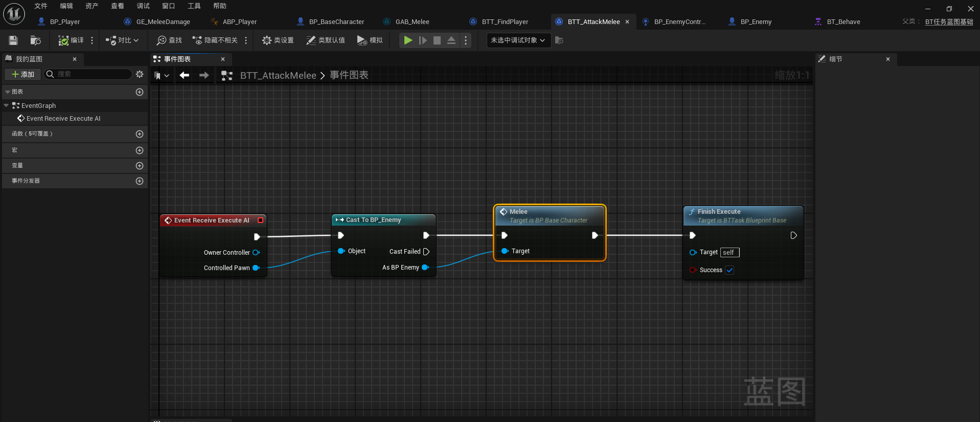Switch to the GE_MeleeDamage tab
980x422 pixels.
[163, 22]
